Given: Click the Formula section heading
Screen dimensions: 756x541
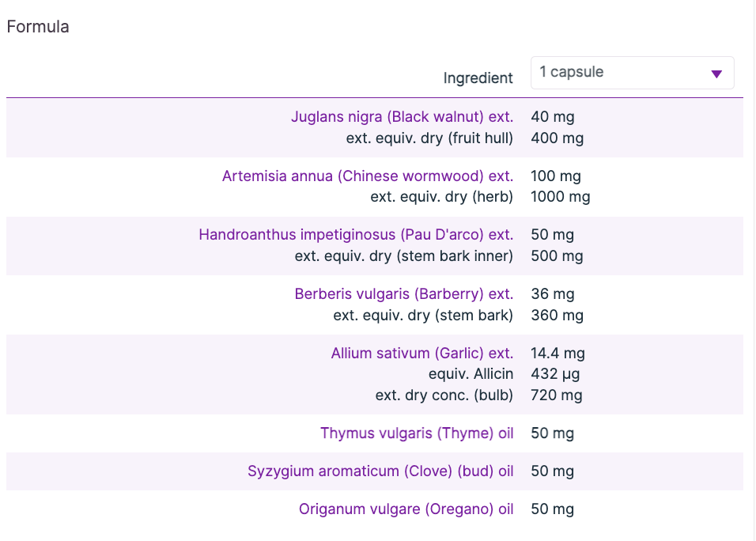Looking at the screenshot, I should (38, 27).
